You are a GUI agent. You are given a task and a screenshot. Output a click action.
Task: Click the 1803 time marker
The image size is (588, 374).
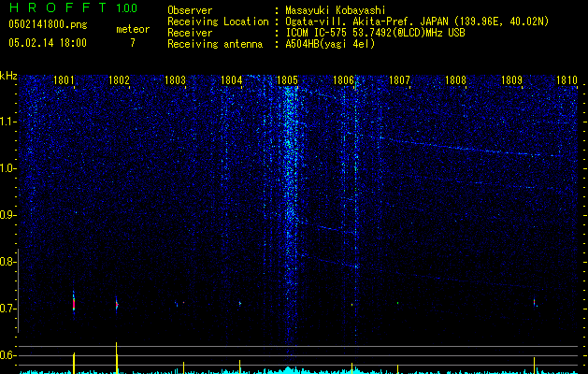pyautogui.click(x=175, y=79)
